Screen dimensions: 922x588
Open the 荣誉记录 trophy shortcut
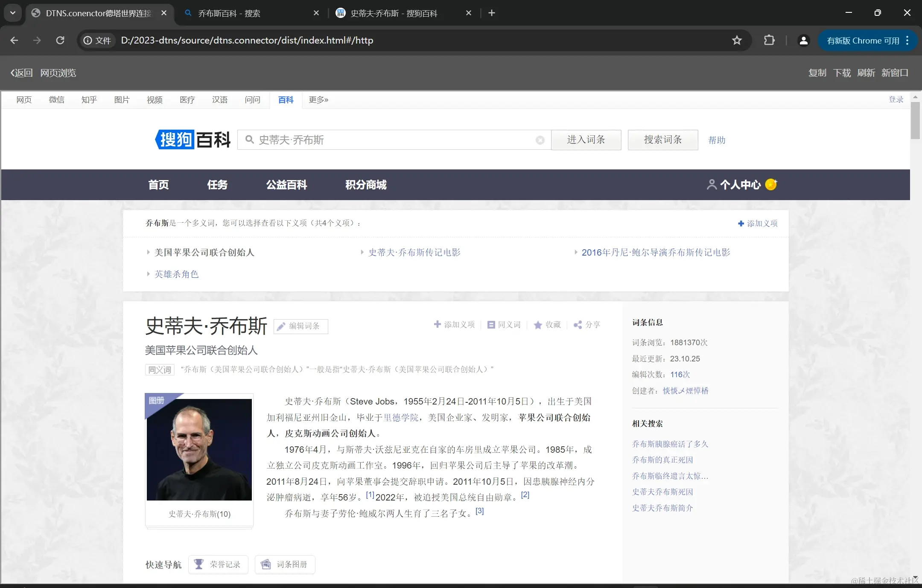(218, 565)
